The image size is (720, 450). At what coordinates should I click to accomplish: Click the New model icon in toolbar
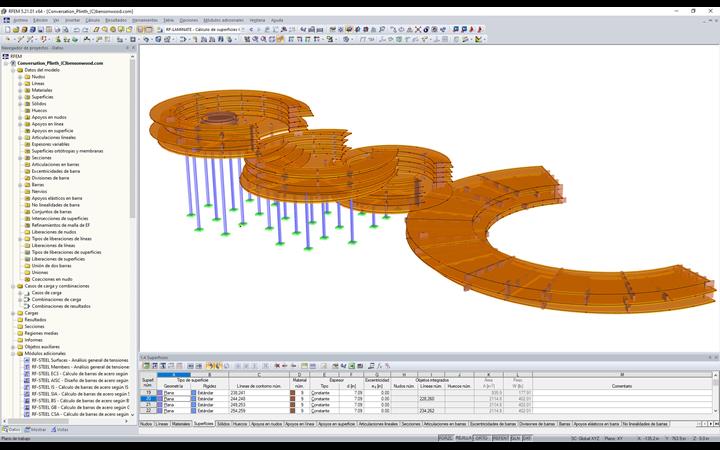[7, 29]
